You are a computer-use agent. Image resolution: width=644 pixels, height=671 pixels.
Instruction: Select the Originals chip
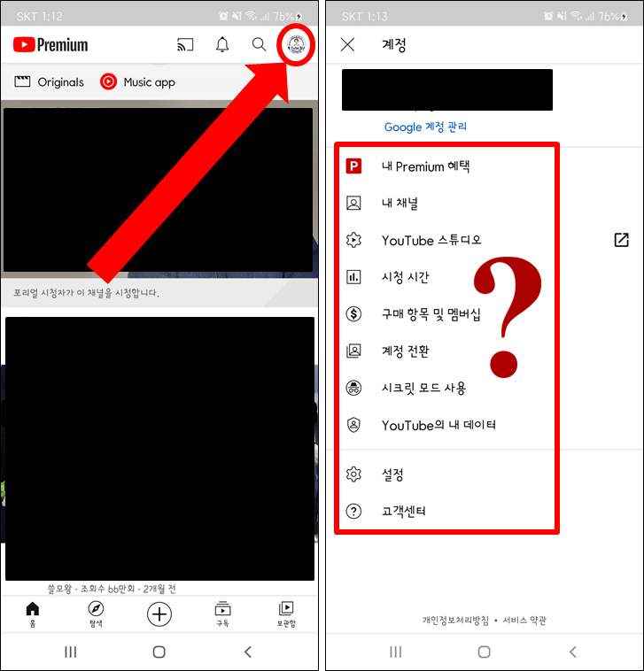[50, 81]
